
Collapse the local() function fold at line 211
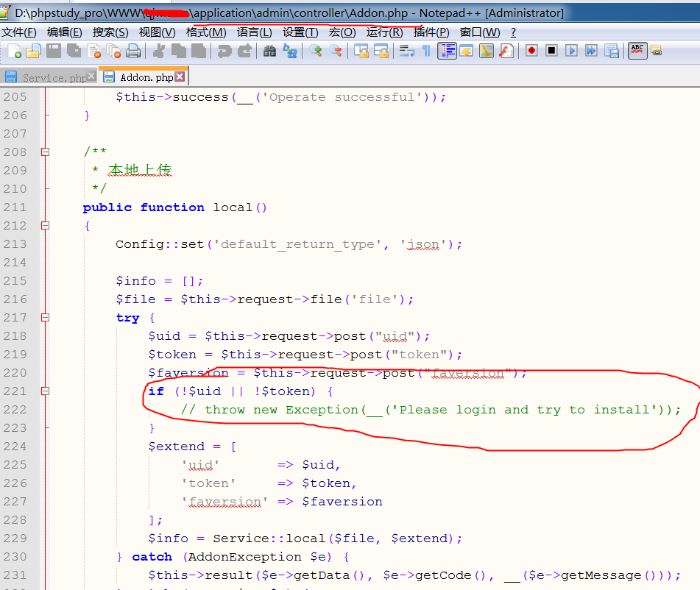click(x=46, y=225)
